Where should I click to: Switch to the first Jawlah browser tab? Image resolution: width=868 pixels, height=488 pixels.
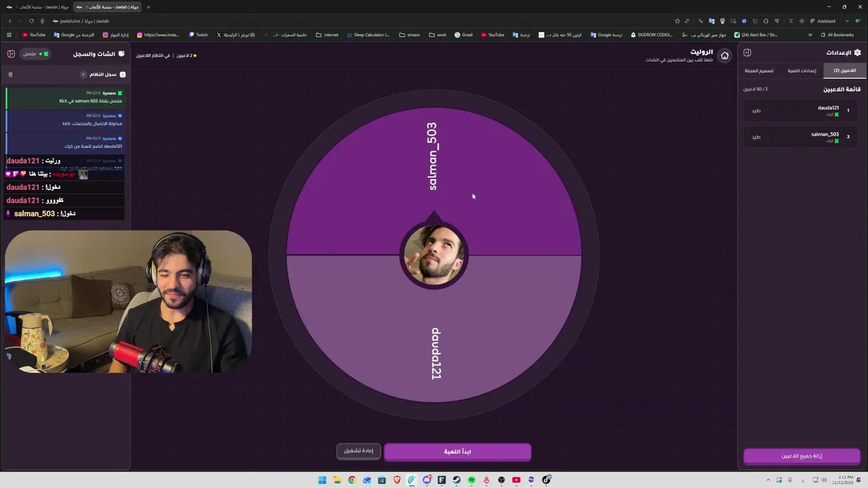point(38,7)
